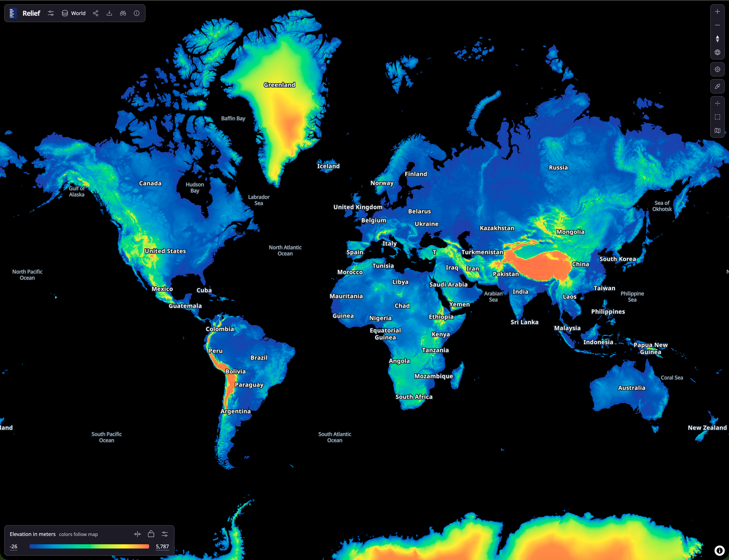Click the Saudi Arabia map label

point(448,285)
